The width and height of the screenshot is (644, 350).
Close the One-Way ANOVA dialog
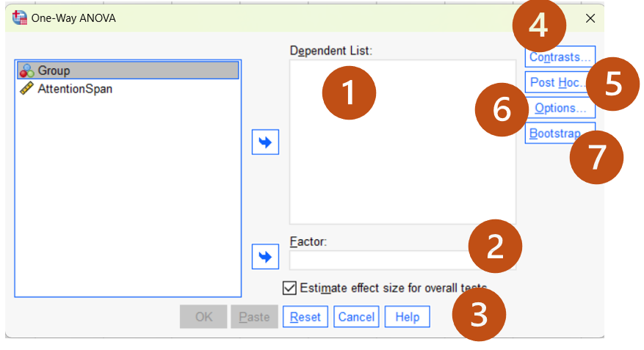[590, 18]
